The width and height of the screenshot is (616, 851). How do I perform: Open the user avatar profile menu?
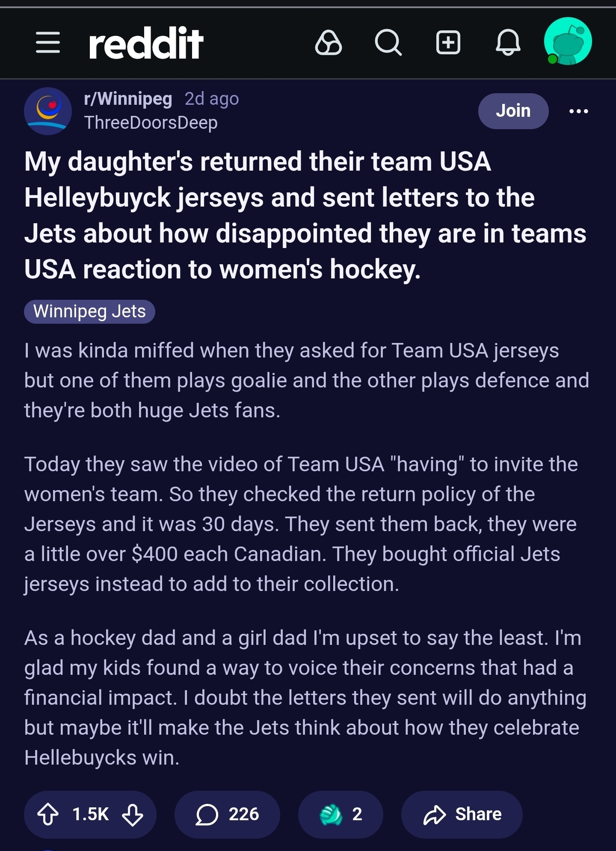click(568, 41)
